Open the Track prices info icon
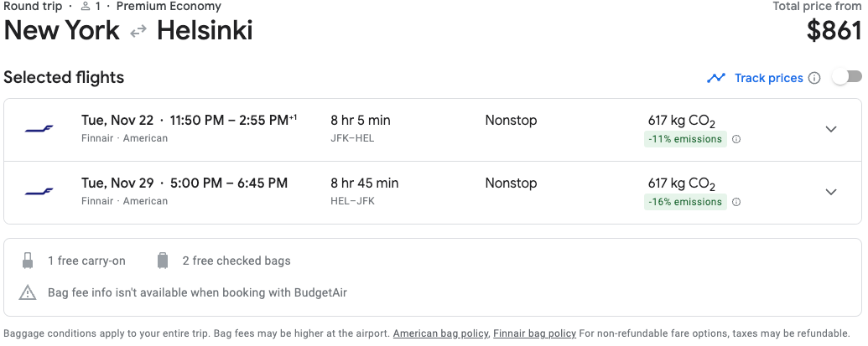 pos(813,78)
